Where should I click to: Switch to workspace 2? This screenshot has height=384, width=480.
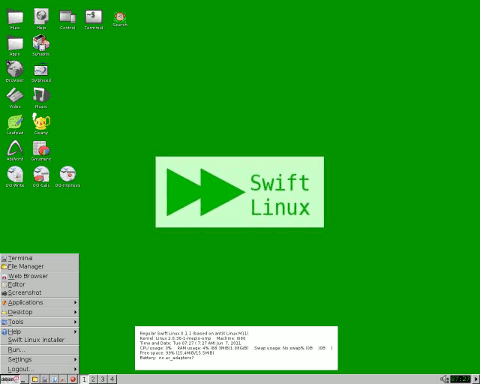(93, 379)
